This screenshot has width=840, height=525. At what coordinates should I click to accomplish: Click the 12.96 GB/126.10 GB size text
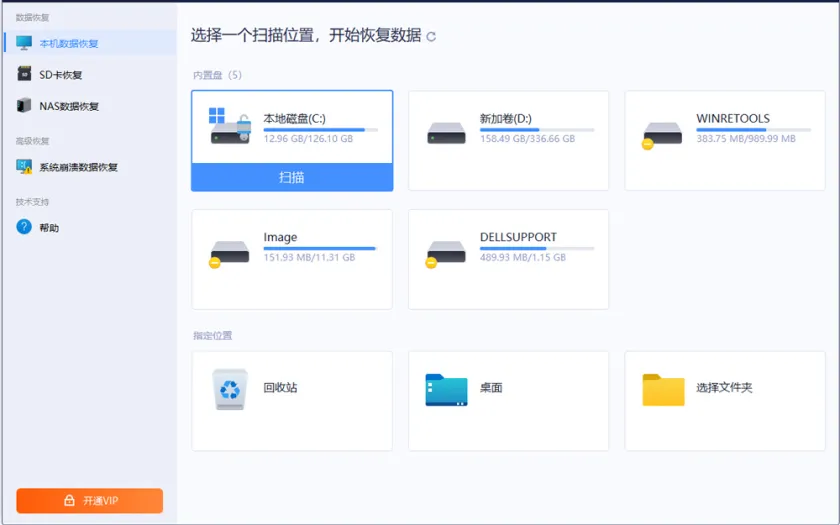pyautogui.click(x=308, y=139)
